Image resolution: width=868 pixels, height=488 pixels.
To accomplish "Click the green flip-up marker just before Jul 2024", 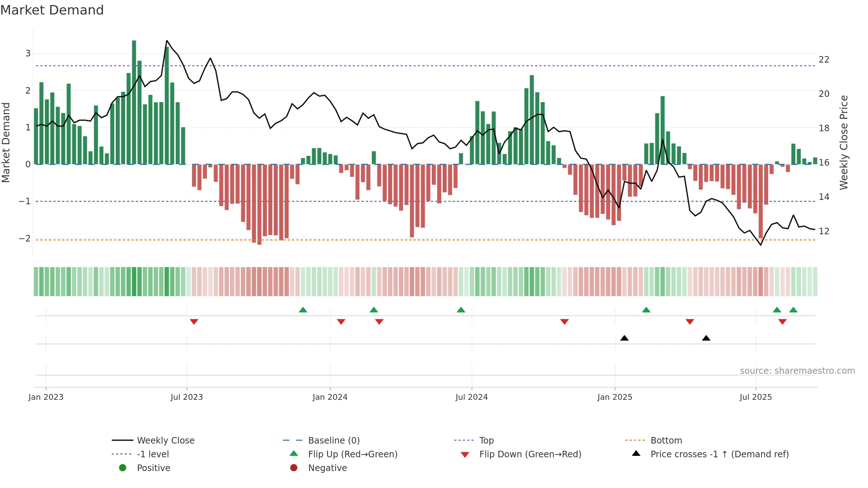I will coord(461,310).
